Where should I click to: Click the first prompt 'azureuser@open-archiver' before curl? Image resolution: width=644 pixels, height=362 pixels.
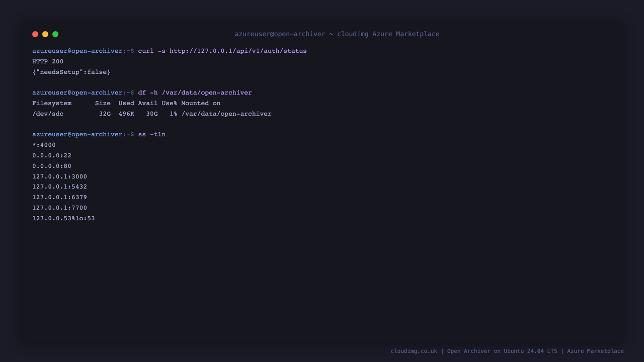pos(77,51)
